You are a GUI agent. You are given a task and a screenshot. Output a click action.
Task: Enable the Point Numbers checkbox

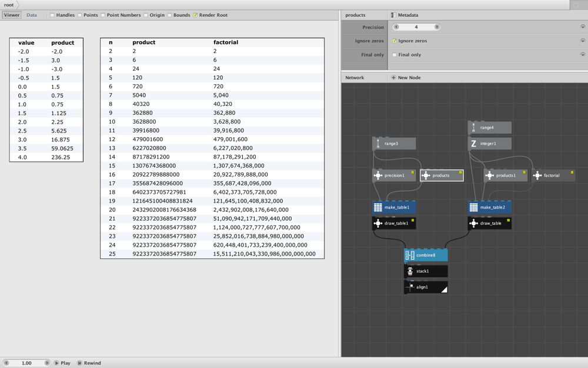[x=103, y=15]
